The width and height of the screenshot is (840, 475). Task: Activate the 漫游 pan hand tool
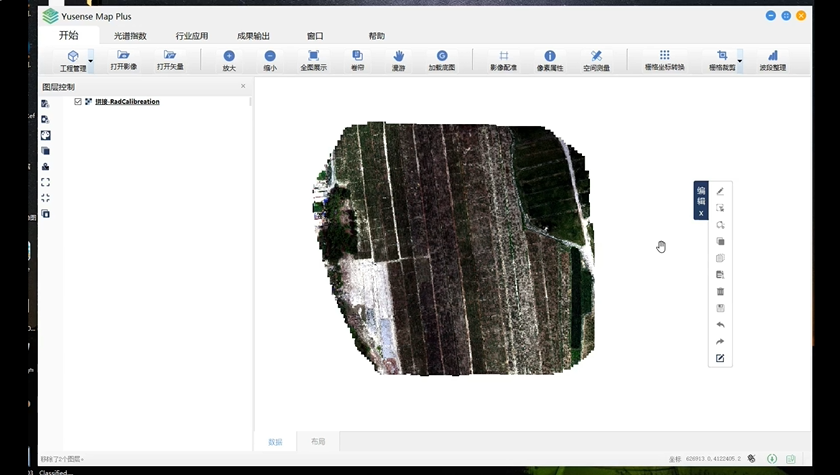[x=399, y=59]
